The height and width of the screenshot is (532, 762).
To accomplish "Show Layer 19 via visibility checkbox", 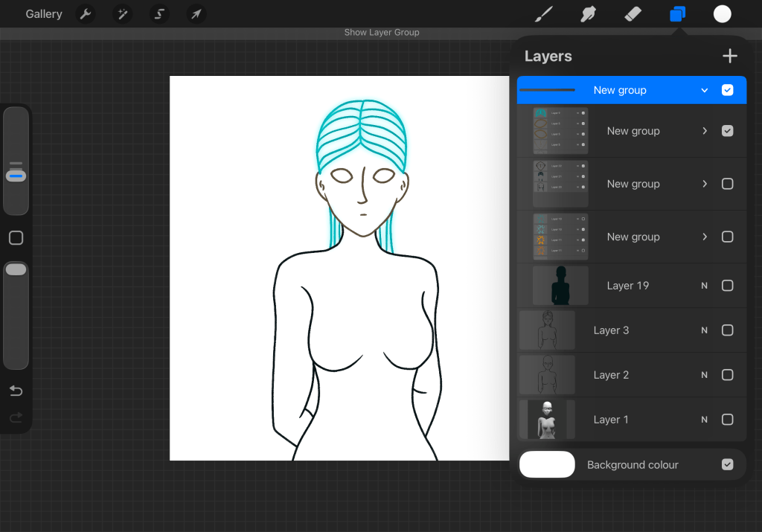I will [728, 286].
